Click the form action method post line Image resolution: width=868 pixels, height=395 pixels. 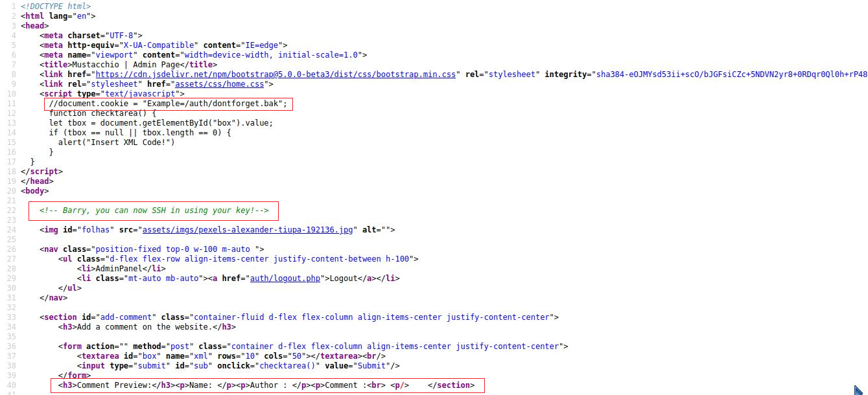click(x=313, y=346)
